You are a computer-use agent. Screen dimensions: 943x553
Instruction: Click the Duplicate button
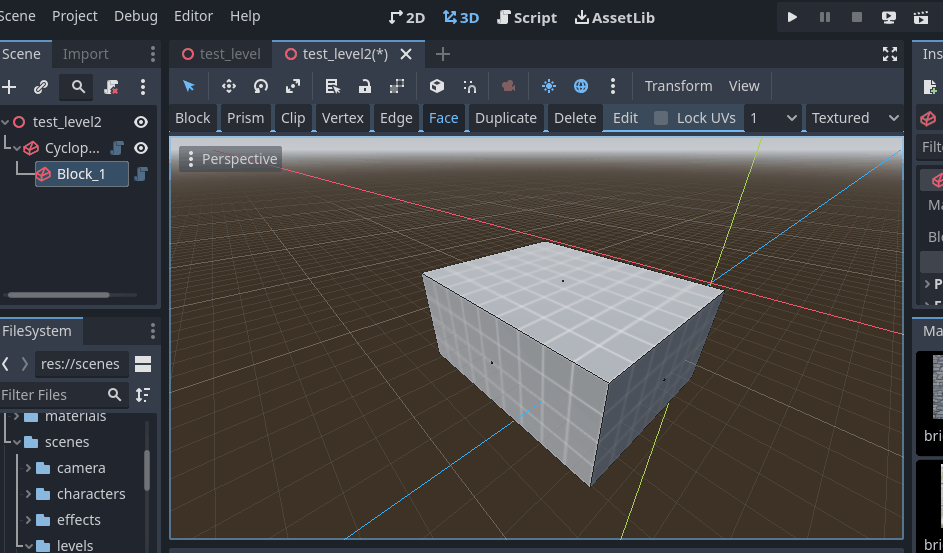click(x=506, y=118)
